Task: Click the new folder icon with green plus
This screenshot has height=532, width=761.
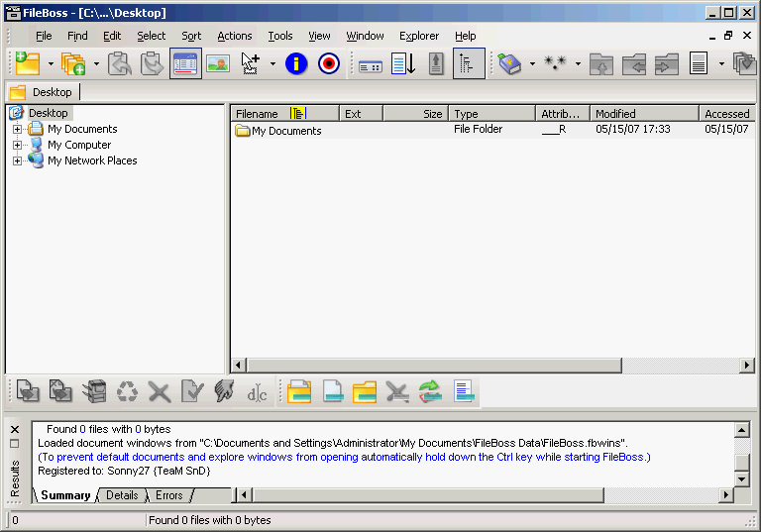Action: [28, 63]
